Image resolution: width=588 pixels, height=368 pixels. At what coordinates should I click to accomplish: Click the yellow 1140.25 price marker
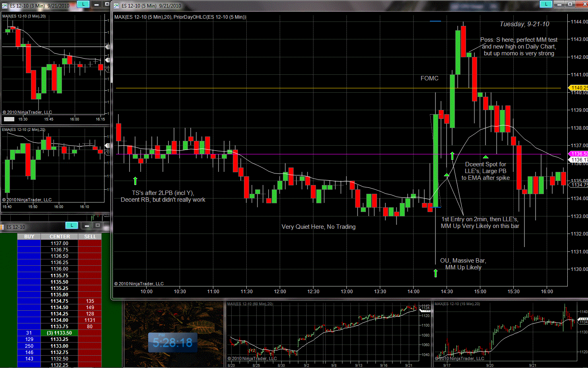pyautogui.click(x=578, y=88)
